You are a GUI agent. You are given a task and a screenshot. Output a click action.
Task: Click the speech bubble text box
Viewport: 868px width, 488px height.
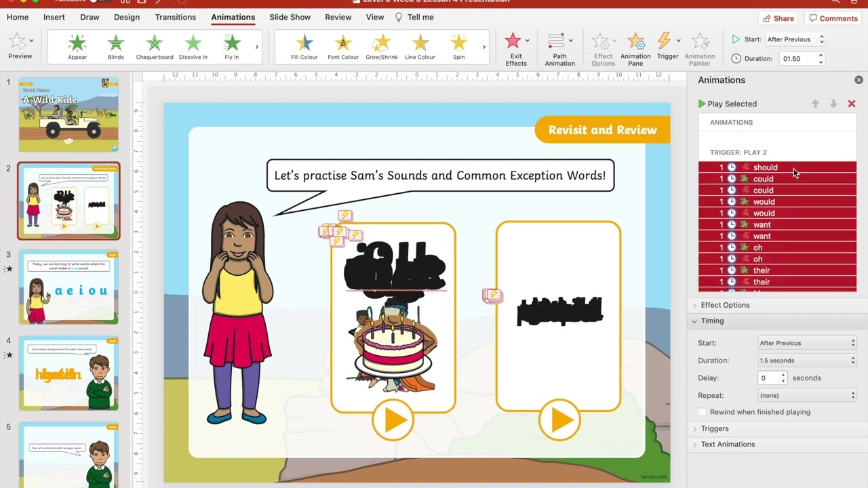pos(440,176)
